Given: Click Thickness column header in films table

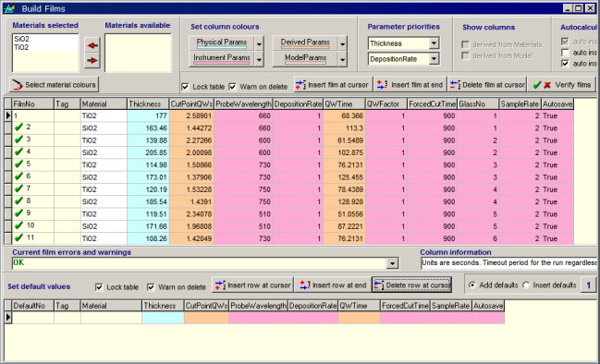Looking at the screenshot, I should pos(148,104).
